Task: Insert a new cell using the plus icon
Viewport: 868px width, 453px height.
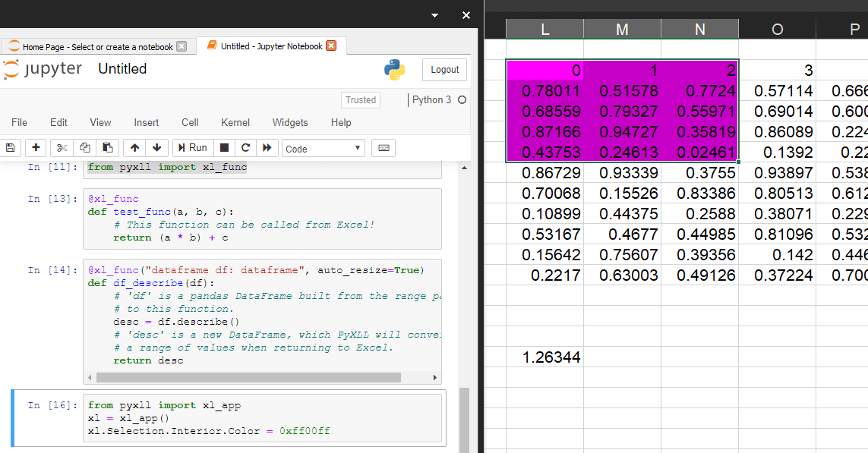Action: click(x=35, y=147)
